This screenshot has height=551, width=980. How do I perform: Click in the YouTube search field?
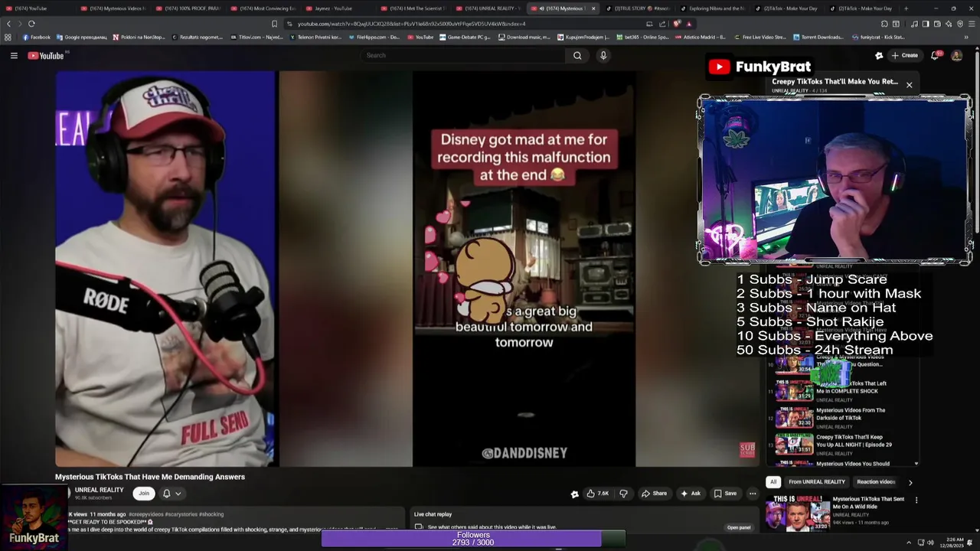[x=462, y=55]
